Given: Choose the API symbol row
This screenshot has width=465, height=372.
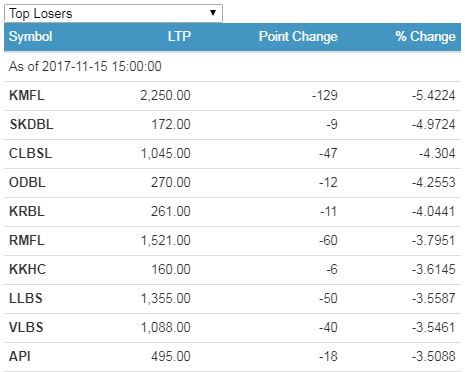Looking at the screenshot, I should click(x=233, y=356).
